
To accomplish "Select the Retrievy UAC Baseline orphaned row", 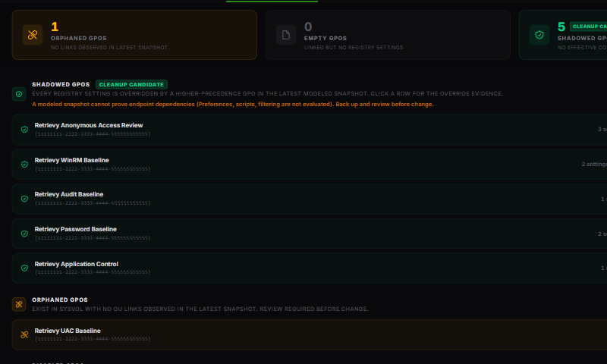I will (x=310, y=334).
